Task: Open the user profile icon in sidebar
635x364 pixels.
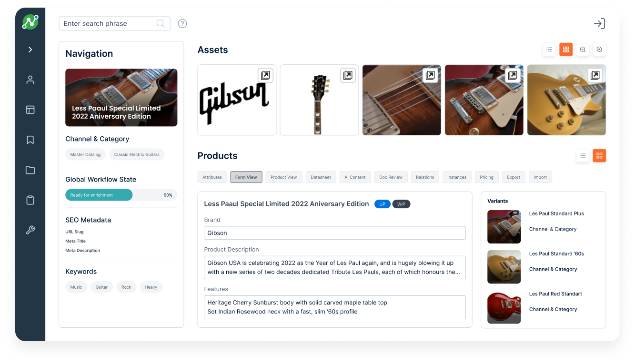Action: coord(30,80)
